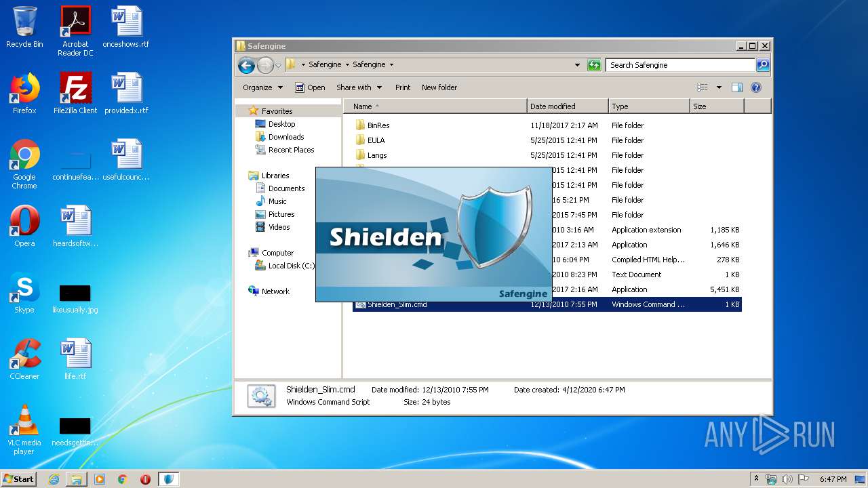
Task: Expand the second Safengine breadcrumb arrow
Action: 391,65
